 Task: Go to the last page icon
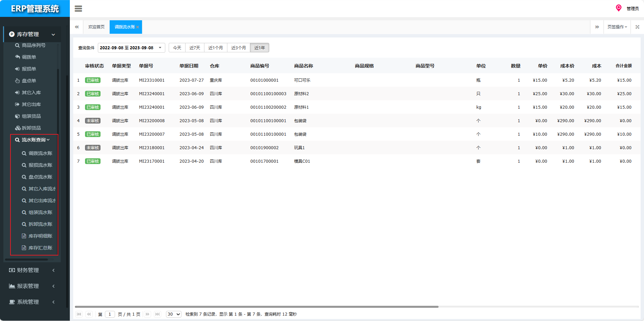tap(157, 314)
